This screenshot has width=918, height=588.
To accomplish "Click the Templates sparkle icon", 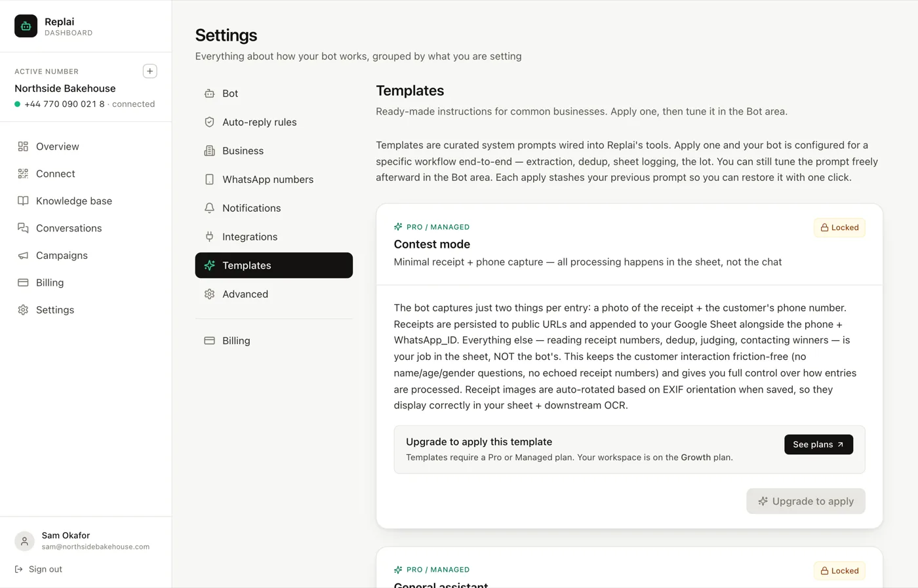I will 209,265.
